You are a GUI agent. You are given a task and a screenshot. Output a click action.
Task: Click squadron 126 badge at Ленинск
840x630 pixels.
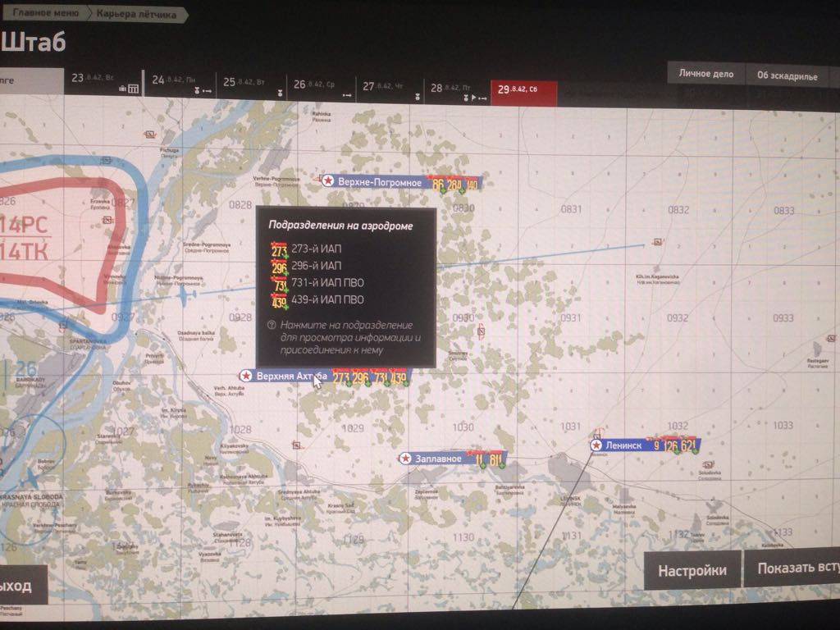[x=671, y=445]
